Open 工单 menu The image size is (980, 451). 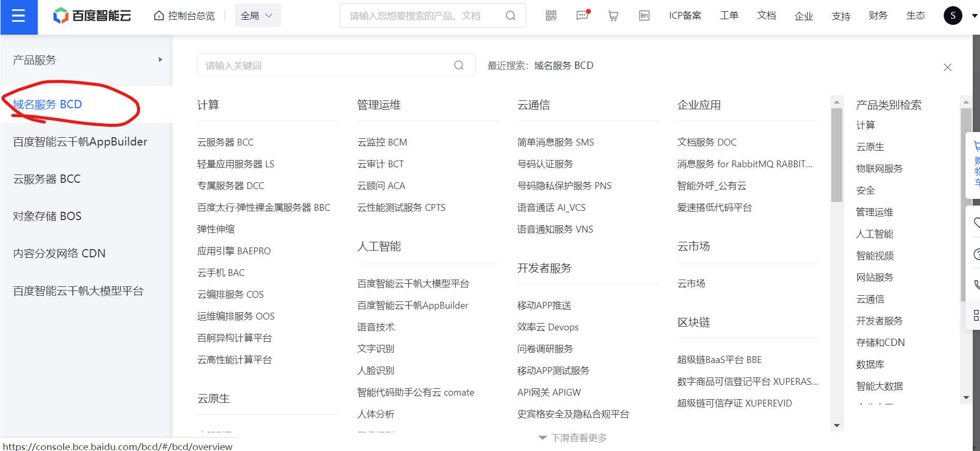pyautogui.click(x=729, y=16)
